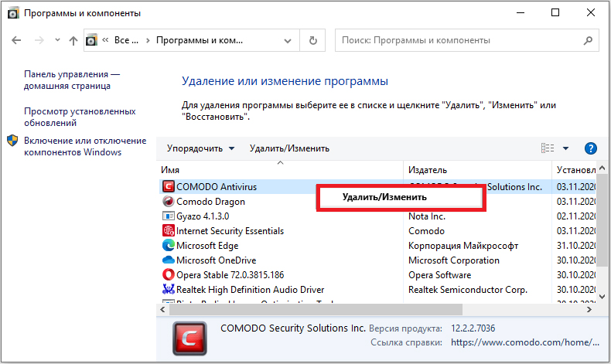
Task: Click the vertical scrollbar thumb
Action: 602,220
